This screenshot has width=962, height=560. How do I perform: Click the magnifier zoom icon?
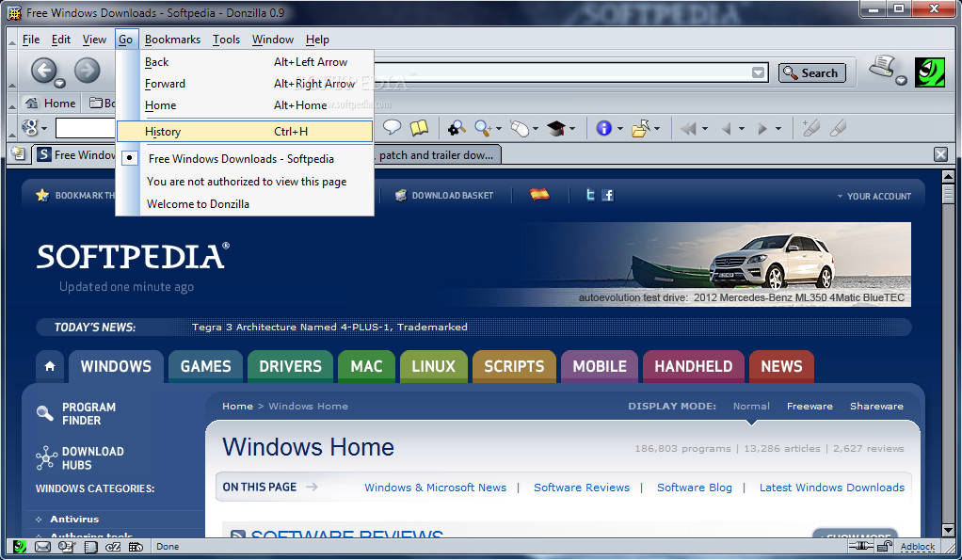(483, 128)
